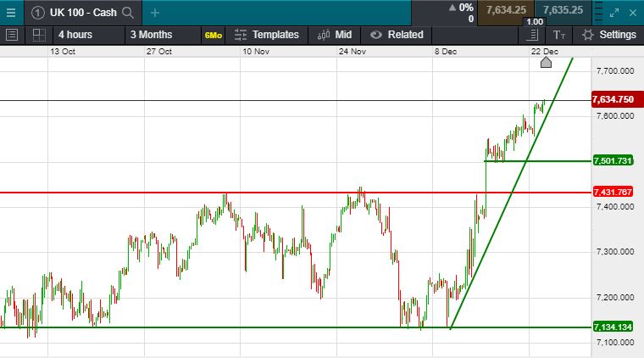Screen dimensions: 644x358
Task: Add a new chart tab with plus icon
Action: [x=155, y=12]
